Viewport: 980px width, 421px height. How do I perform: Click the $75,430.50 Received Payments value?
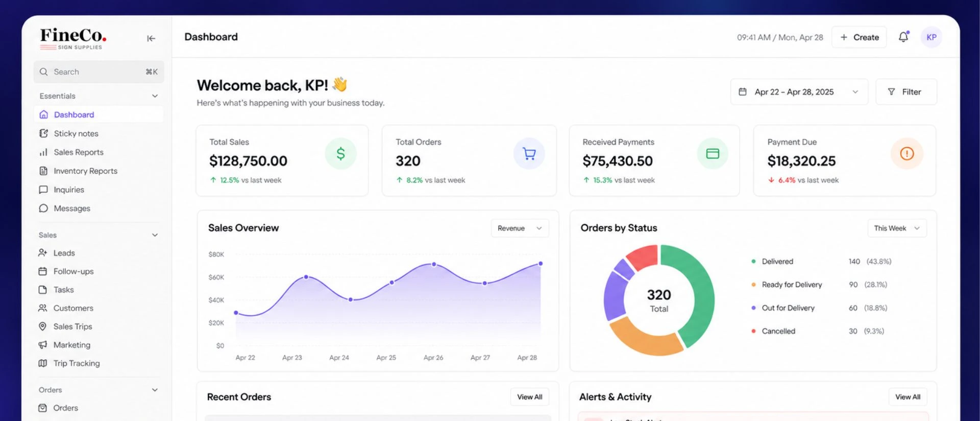click(618, 161)
